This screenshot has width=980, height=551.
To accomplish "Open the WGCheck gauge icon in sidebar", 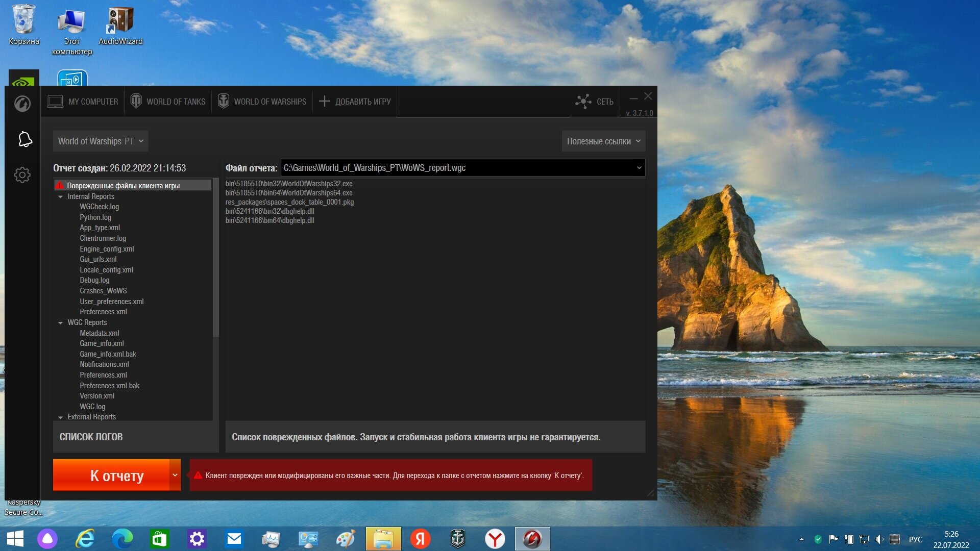I will tap(22, 104).
